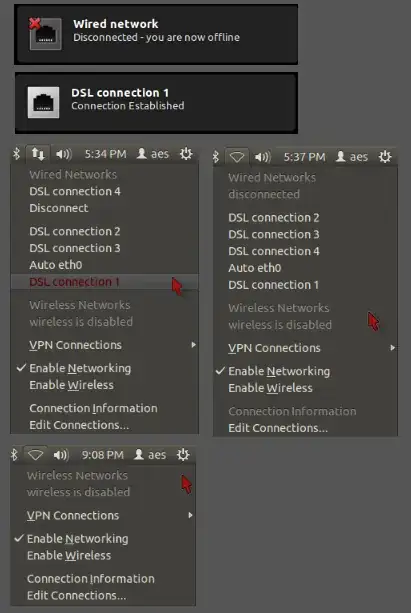Open the wireless indicator in the 5:37 PM panel

(237, 157)
